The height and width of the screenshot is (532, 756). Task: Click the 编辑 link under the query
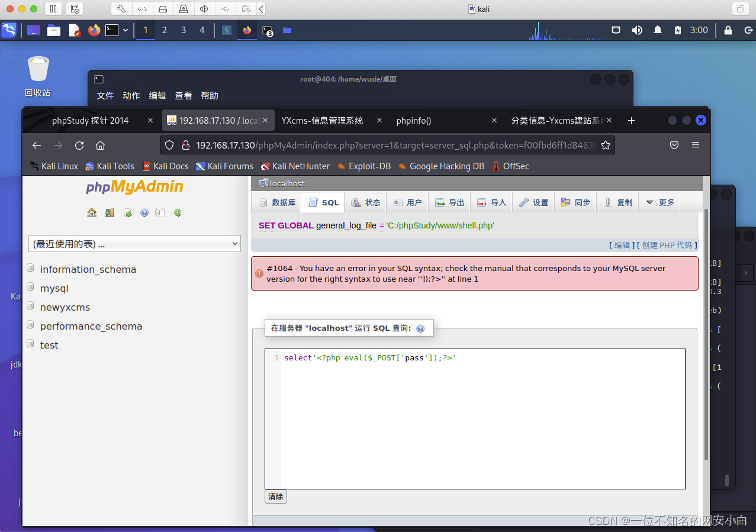click(622, 245)
